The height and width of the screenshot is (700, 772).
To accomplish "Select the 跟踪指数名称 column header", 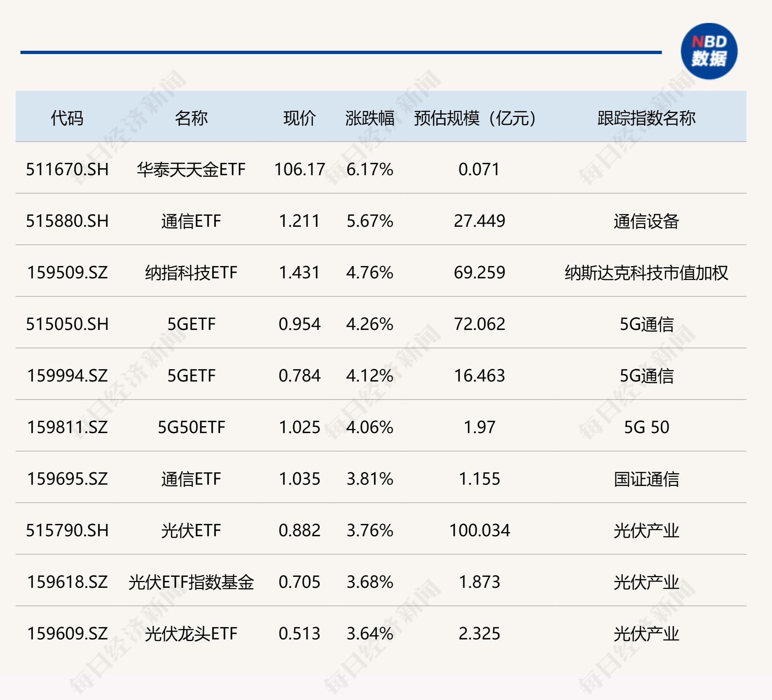I will pyautogui.click(x=646, y=118).
